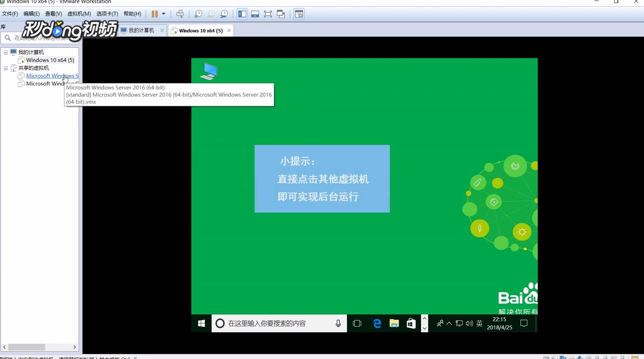
Task: Click the Enter Full Screen icon
Action: [x=267, y=14]
